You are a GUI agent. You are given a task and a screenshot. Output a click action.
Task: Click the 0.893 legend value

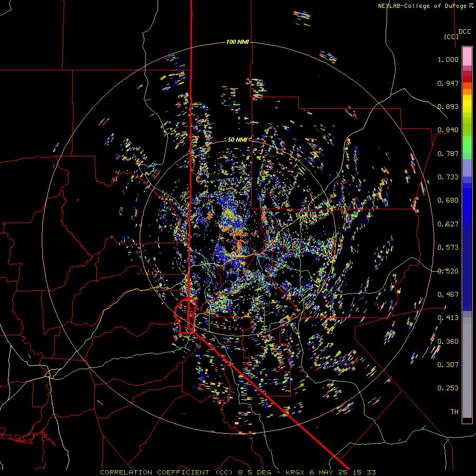point(448,106)
